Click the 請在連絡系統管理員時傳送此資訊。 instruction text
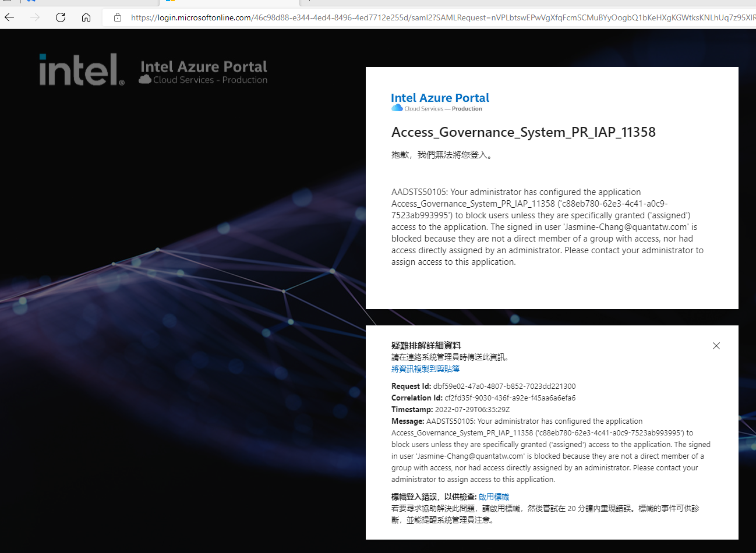This screenshot has height=553, width=756. coord(450,357)
